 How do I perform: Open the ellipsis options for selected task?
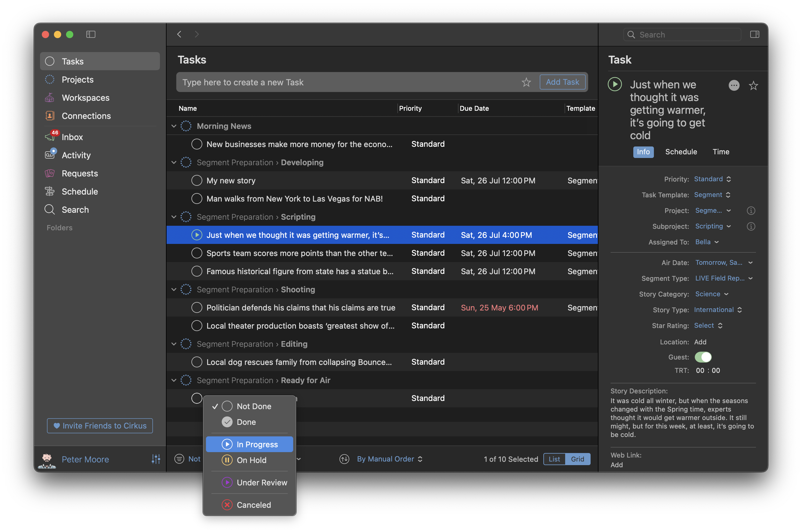click(x=734, y=86)
